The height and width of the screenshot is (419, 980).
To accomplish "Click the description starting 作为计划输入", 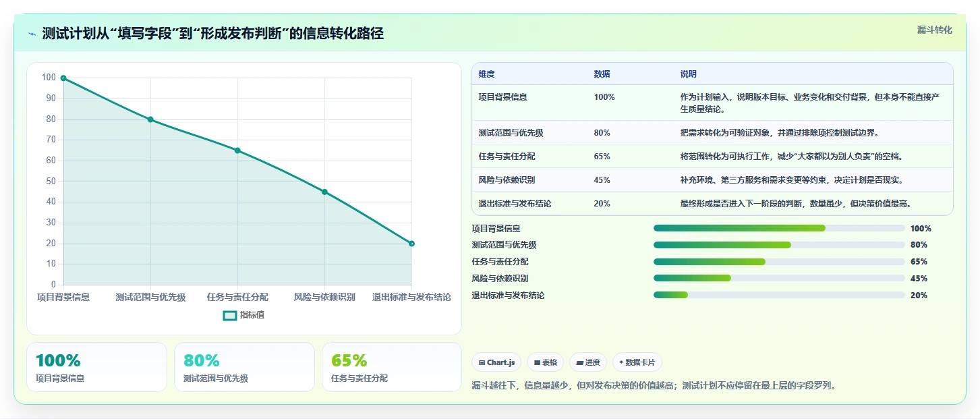I will pos(810,103).
